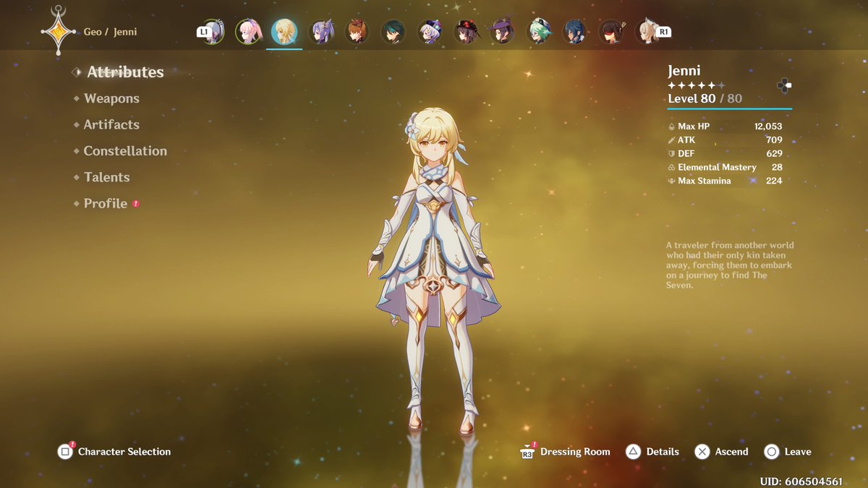Viewport: 868px width, 488px height.
Task: Select the red-headband dark-haired character portrait
Action: [611, 32]
